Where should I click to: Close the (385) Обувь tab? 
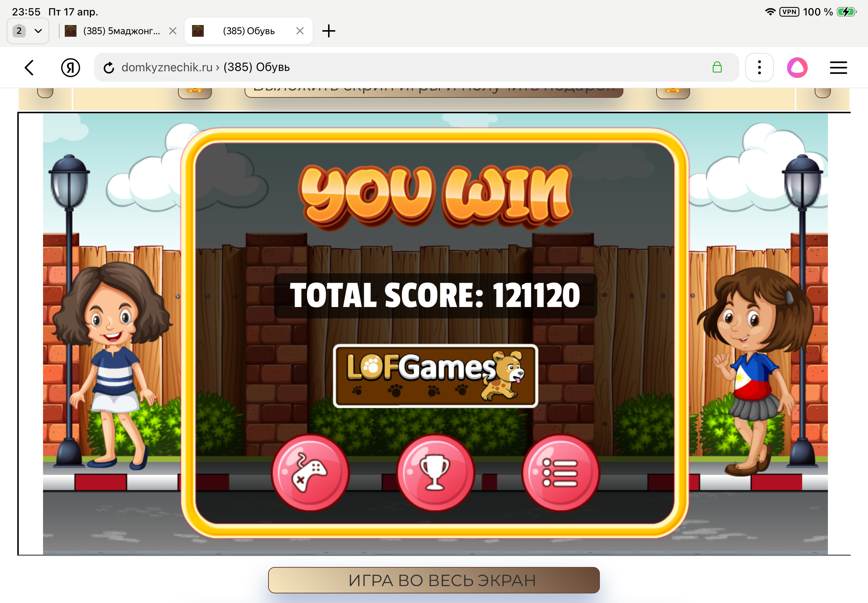point(300,31)
